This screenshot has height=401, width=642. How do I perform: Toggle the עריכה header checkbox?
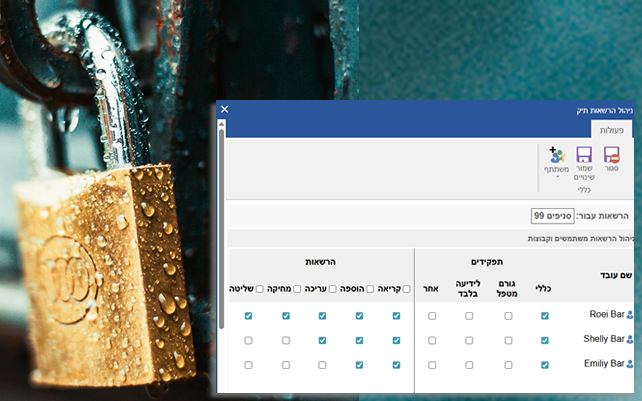coord(334,289)
